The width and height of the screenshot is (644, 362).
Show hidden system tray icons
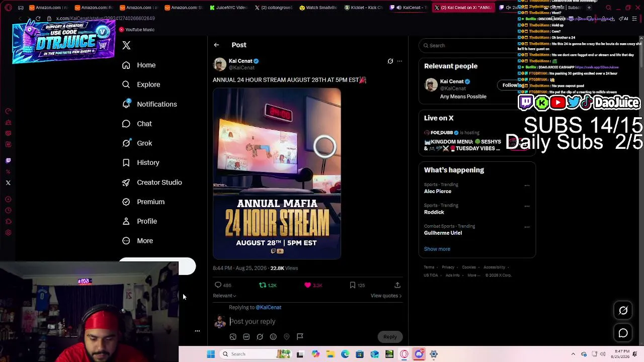tap(573, 354)
